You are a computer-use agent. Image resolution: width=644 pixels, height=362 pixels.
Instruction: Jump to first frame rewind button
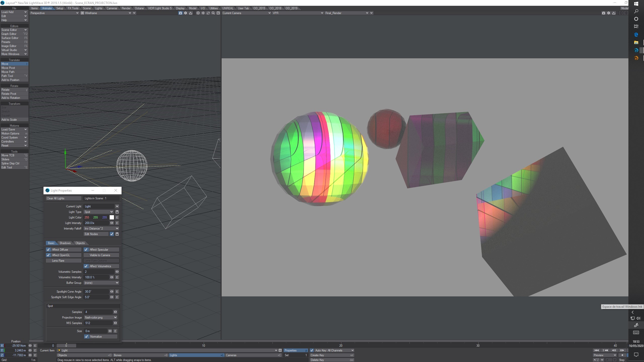[596, 350]
